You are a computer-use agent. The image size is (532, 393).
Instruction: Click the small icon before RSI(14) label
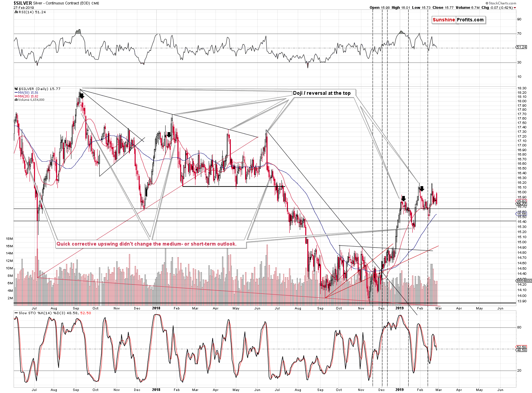pos(16,12)
